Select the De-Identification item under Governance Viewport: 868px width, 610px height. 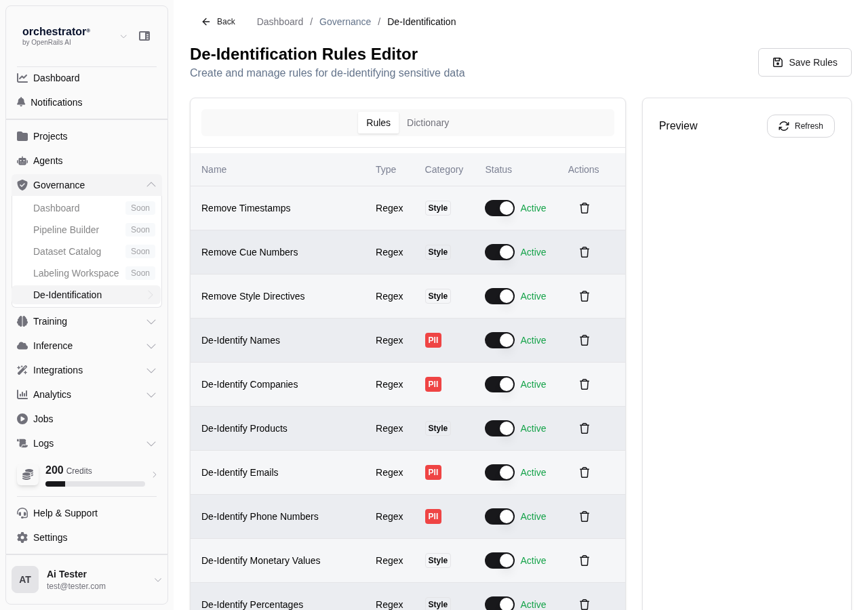pos(67,295)
